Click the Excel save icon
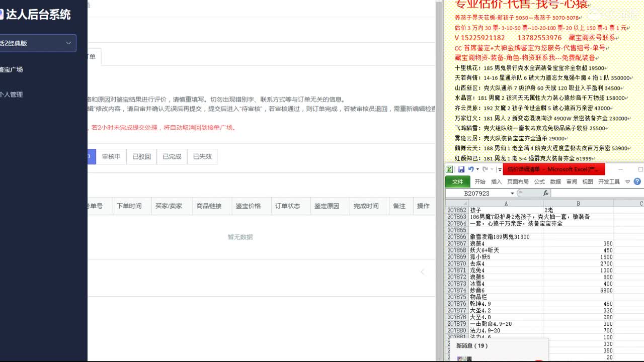This screenshot has height=362, width=644. point(461,169)
